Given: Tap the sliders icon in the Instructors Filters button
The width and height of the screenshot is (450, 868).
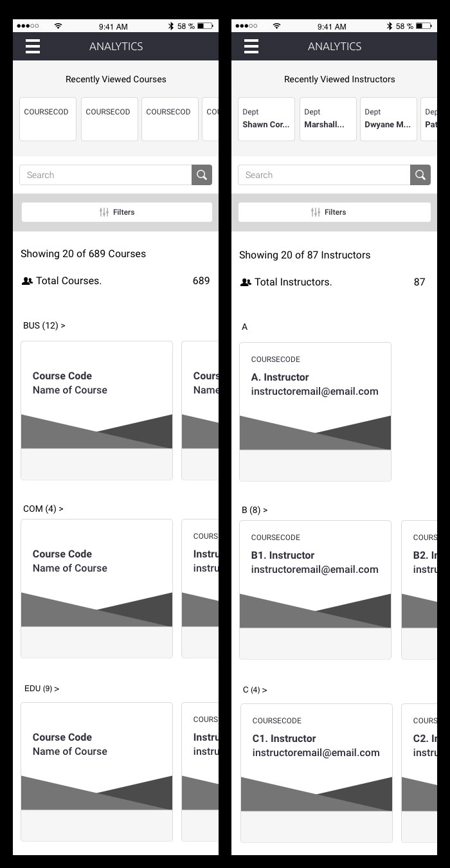Looking at the screenshot, I should pos(316,212).
